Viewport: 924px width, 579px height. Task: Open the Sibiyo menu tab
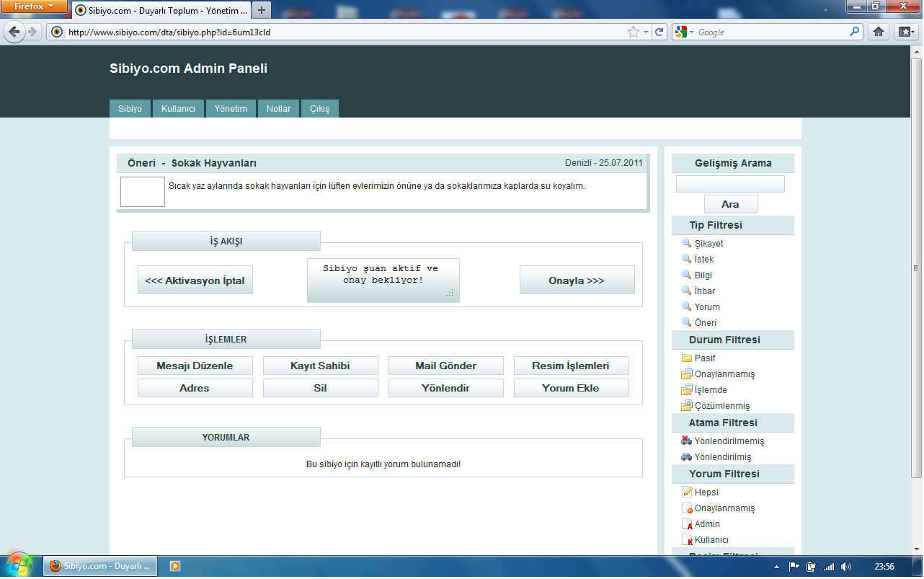click(130, 109)
